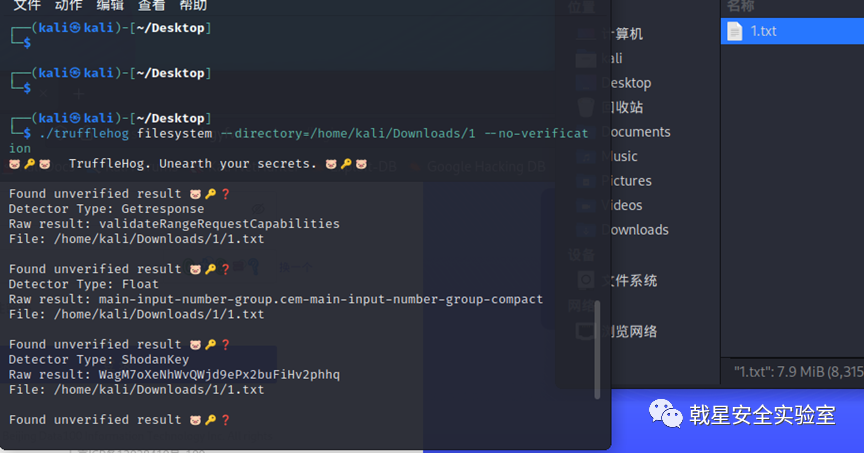Screen dimensions: 864x453
Task: Click the file manager status bar text
Action: (x=798, y=372)
